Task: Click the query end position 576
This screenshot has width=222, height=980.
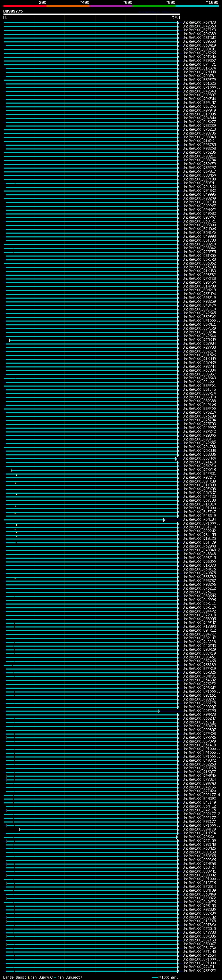Action: point(175,17)
